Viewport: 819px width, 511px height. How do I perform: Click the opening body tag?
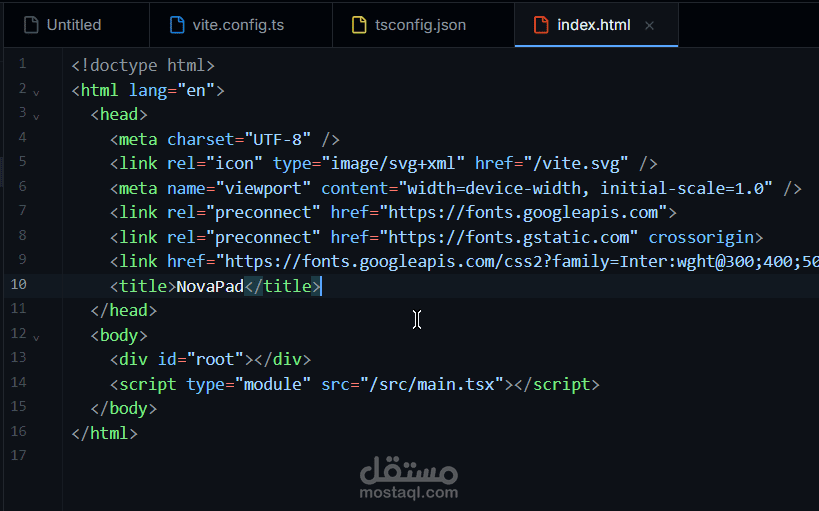pyautogui.click(x=119, y=335)
